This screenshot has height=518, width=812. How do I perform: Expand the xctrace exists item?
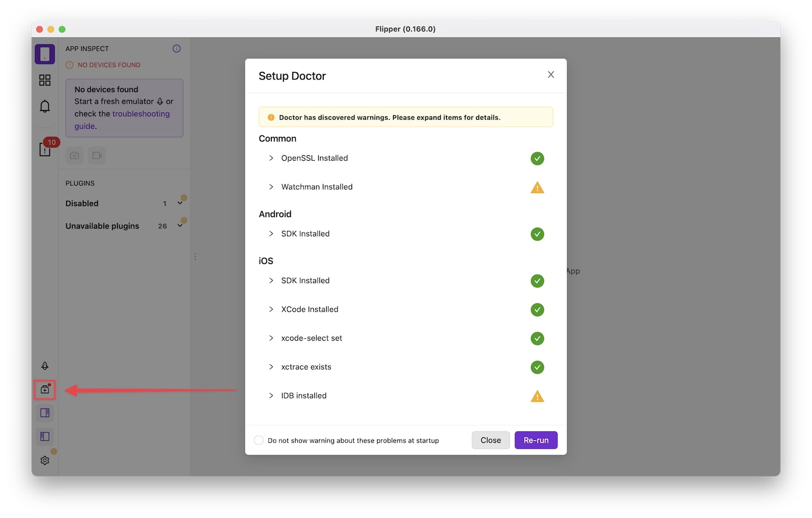pyautogui.click(x=271, y=367)
